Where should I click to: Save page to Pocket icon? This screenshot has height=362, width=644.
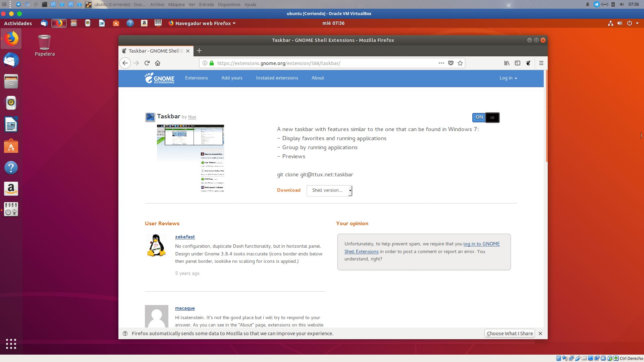[x=451, y=63]
